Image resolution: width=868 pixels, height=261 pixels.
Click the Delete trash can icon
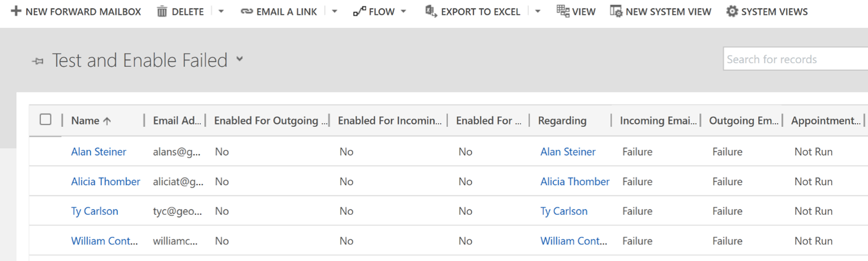click(x=162, y=11)
